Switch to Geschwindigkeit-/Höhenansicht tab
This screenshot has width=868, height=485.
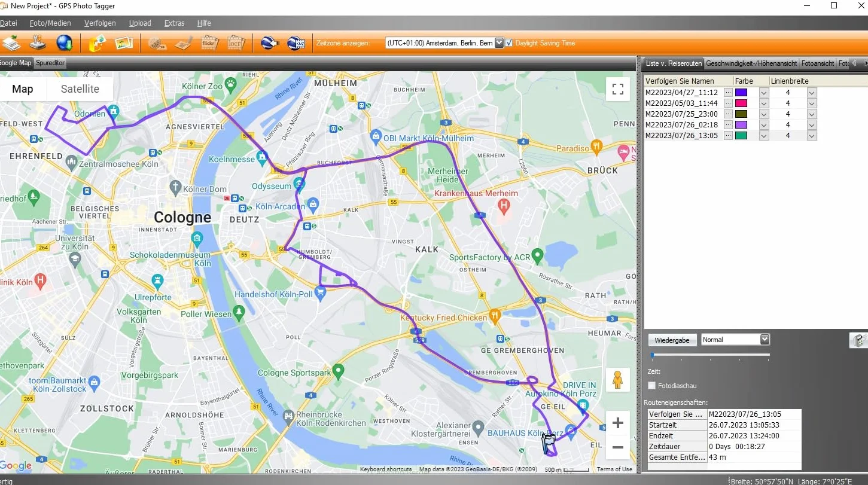[x=751, y=63]
